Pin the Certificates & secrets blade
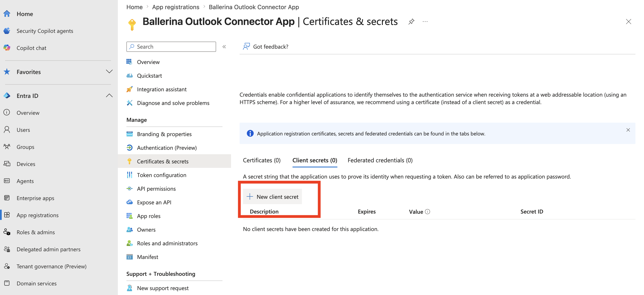Screen dimensions: 644x295 coord(411,22)
